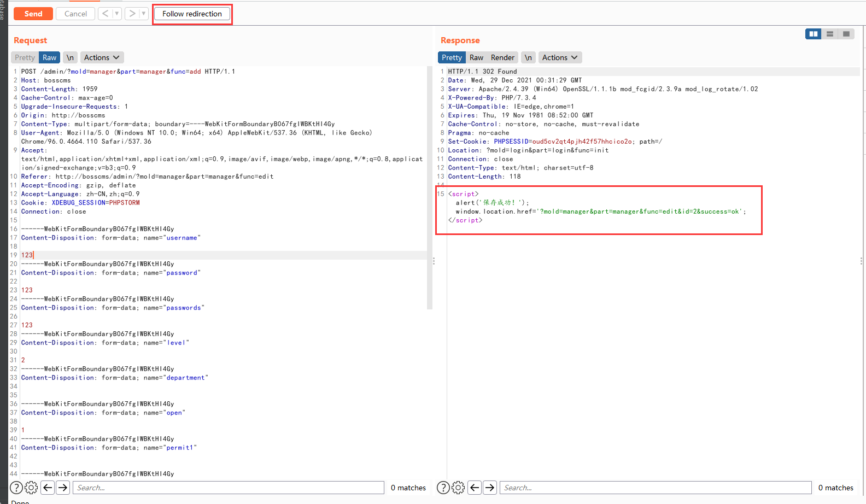Open Request search settings gear
Screen dimensions: 866x504
coord(32,488)
